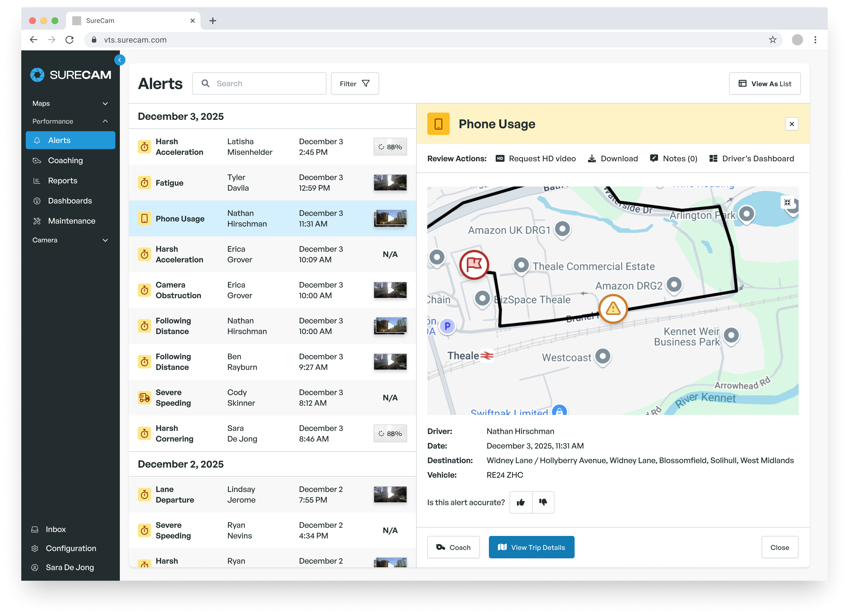849x616 pixels.
Task: Open Driver's Dashboard via its icon
Action: 712,158
